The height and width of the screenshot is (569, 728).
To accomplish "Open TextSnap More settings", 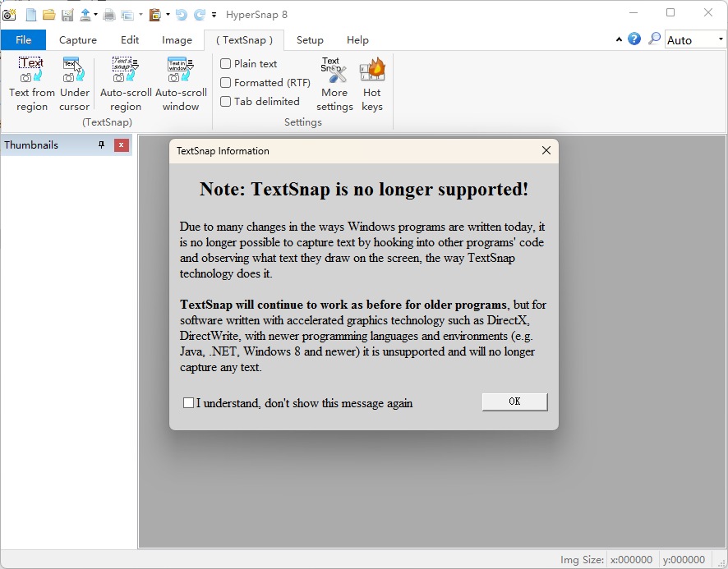I will tap(334, 85).
